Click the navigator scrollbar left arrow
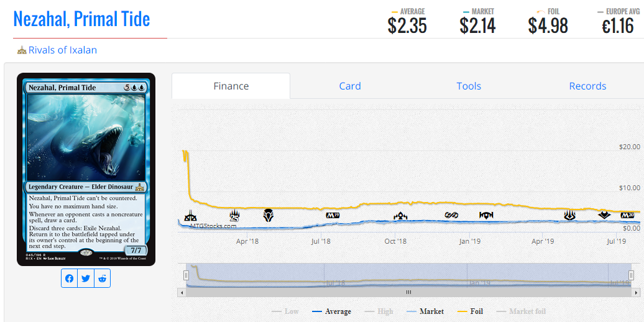 point(181,292)
